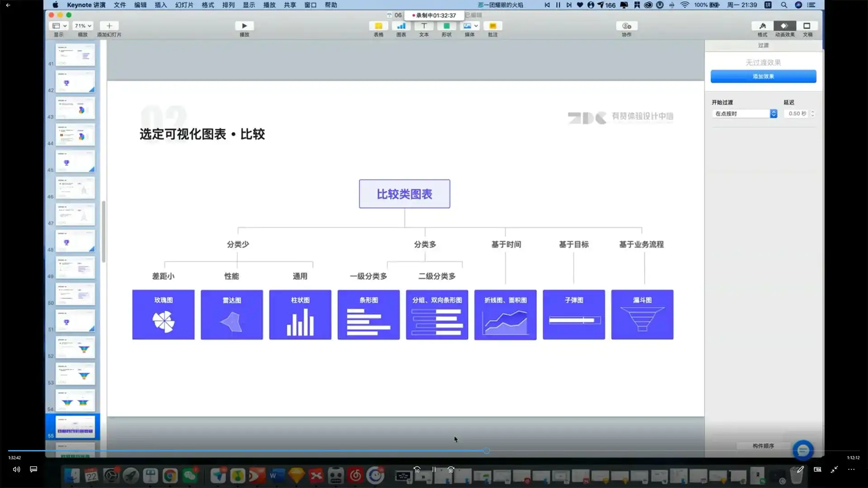Insert media using the 媒体 icon

[x=467, y=26]
